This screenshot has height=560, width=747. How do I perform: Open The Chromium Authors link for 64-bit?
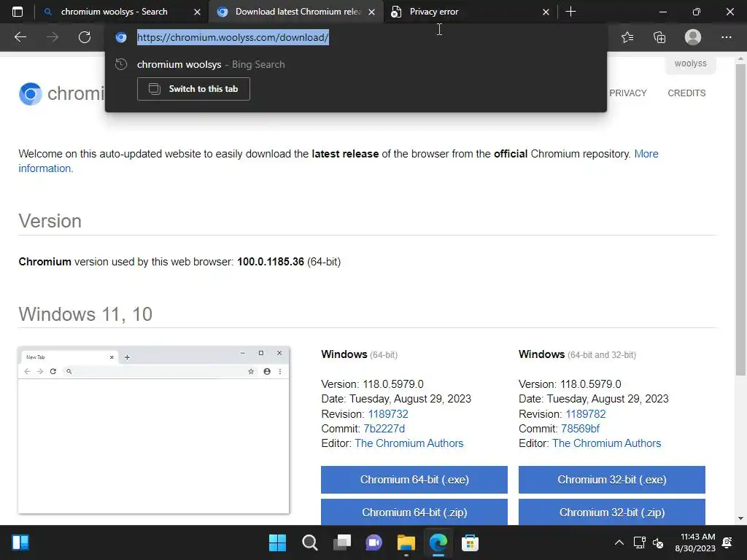click(409, 443)
